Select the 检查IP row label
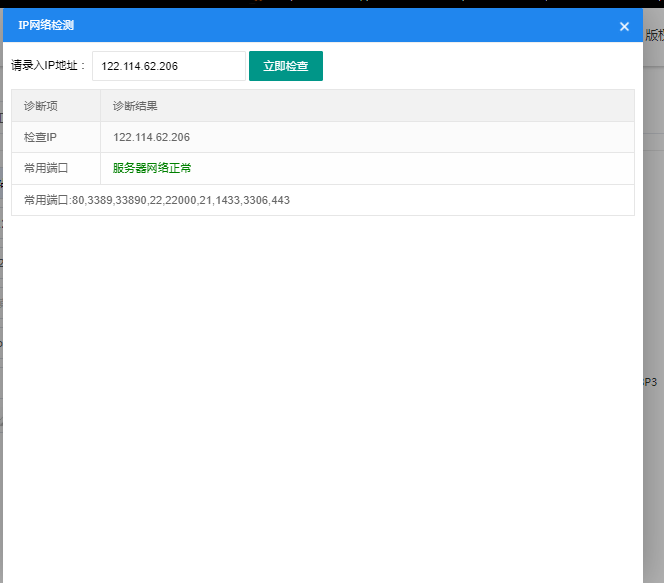The height and width of the screenshot is (583, 664). tap(41, 137)
